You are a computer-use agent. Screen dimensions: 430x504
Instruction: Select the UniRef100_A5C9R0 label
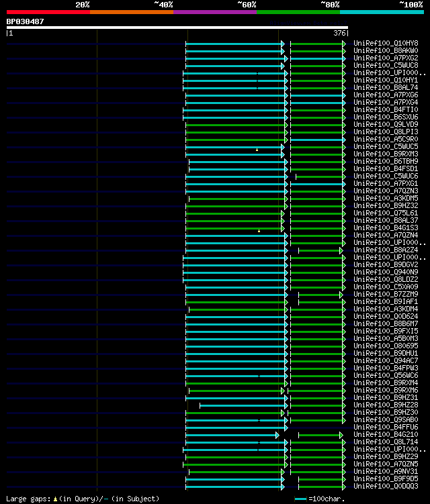click(386, 139)
